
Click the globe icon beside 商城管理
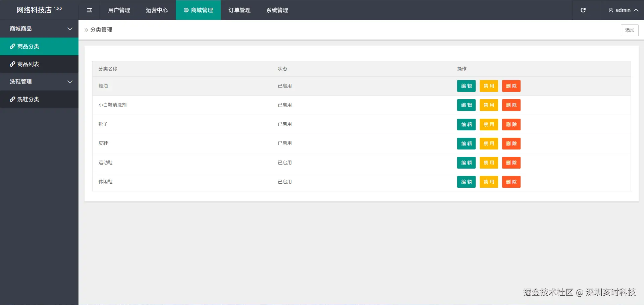pos(186,10)
